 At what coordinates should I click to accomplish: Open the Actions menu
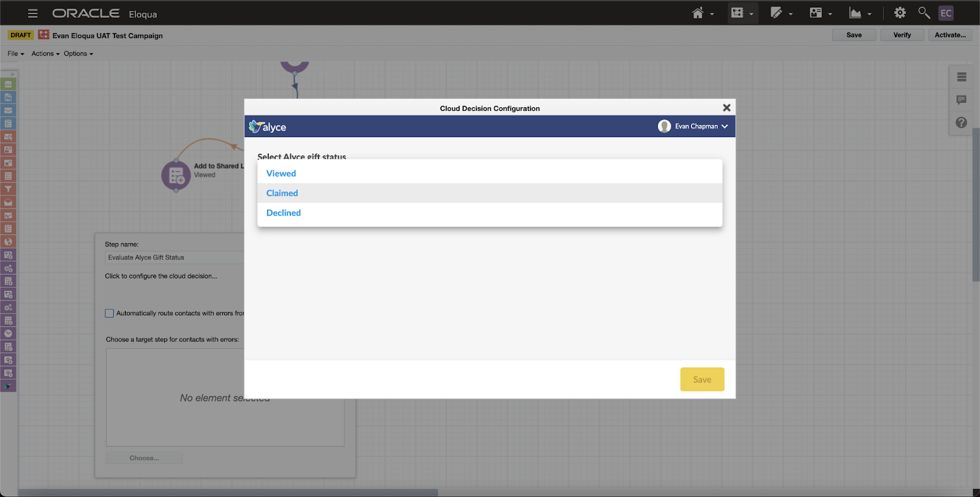tap(46, 54)
